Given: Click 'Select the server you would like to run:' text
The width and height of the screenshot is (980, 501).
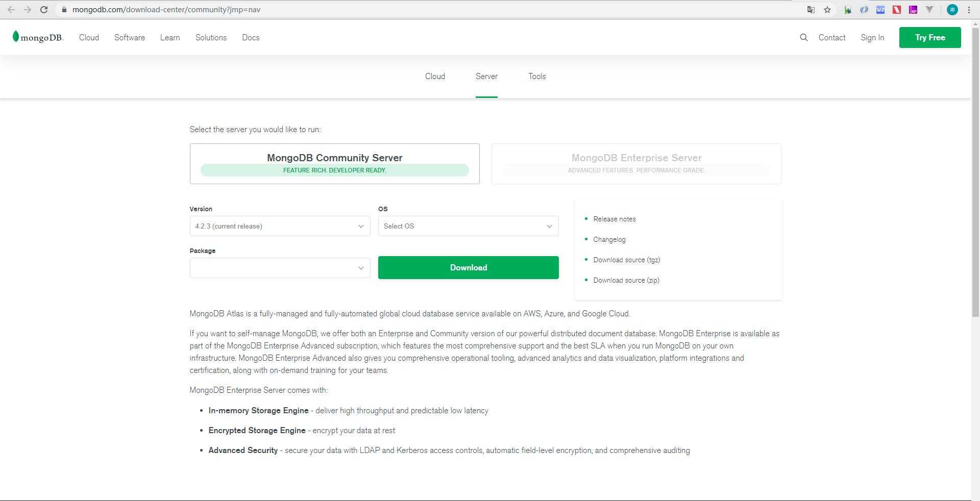Looking at the screenshot, I should click(255, 130).
